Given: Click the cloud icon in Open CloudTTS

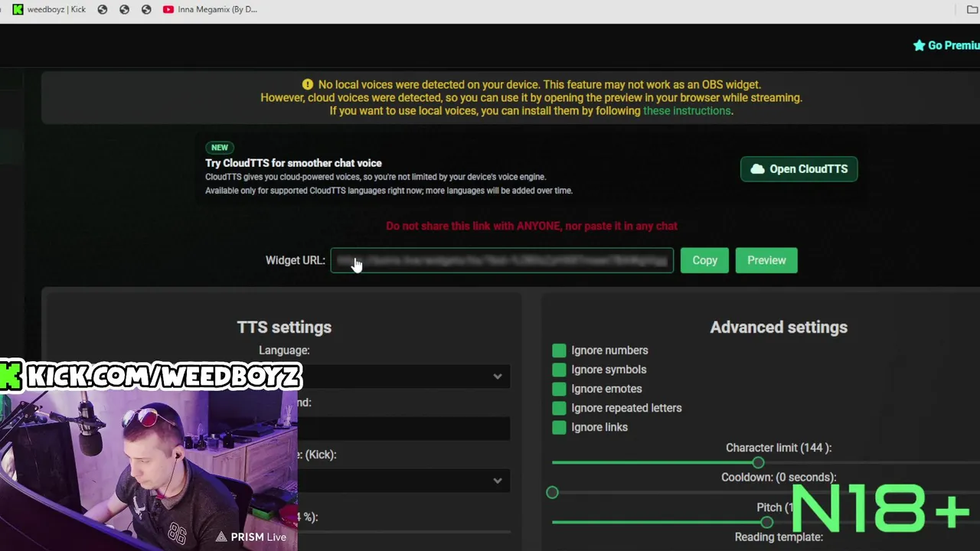Looking at the screenshot, I should click(x=757, y=169).
